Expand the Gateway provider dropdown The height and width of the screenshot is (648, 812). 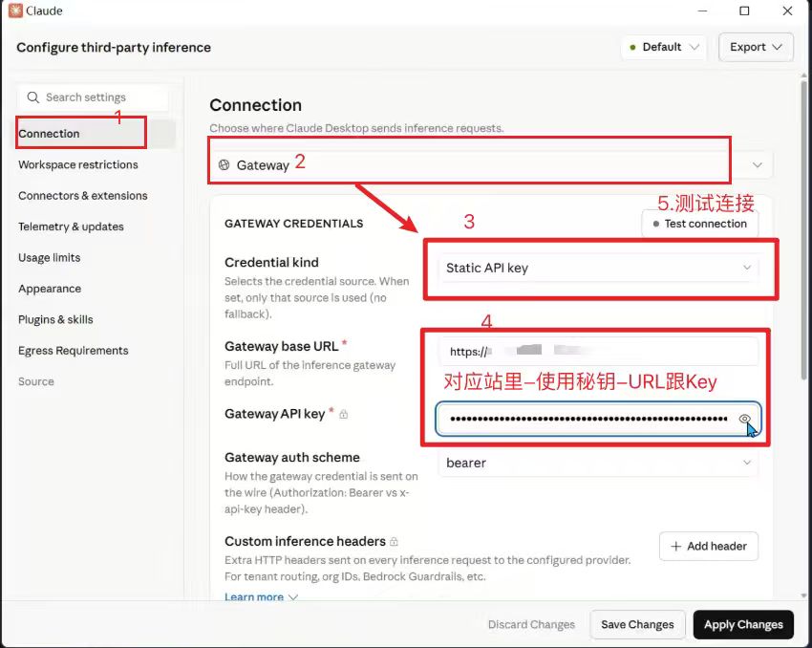click(490, 164)
